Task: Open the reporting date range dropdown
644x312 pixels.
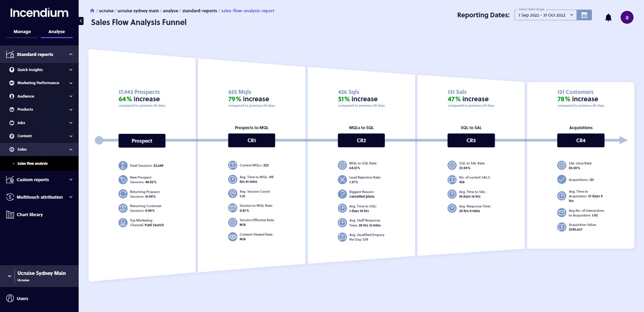Action: point(546,15)
